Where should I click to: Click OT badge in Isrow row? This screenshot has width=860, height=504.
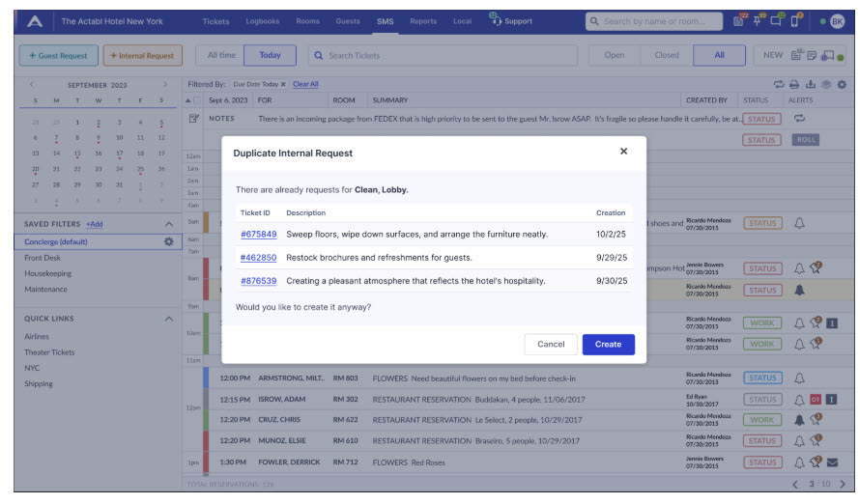(x=815, y=400)
